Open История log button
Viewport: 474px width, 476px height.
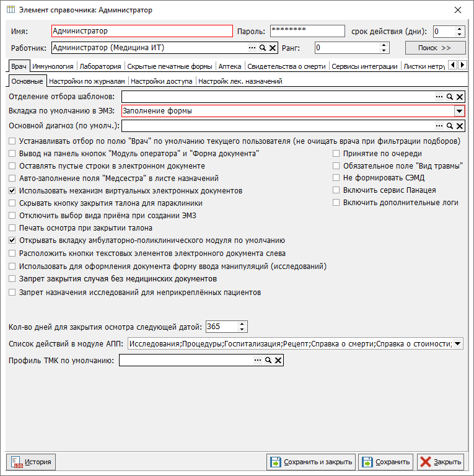point(31,462)
